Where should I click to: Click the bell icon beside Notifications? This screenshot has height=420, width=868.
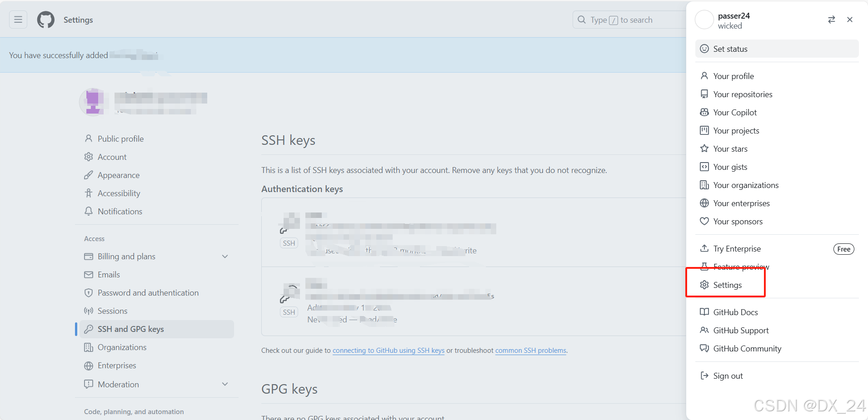click(89, 211)
